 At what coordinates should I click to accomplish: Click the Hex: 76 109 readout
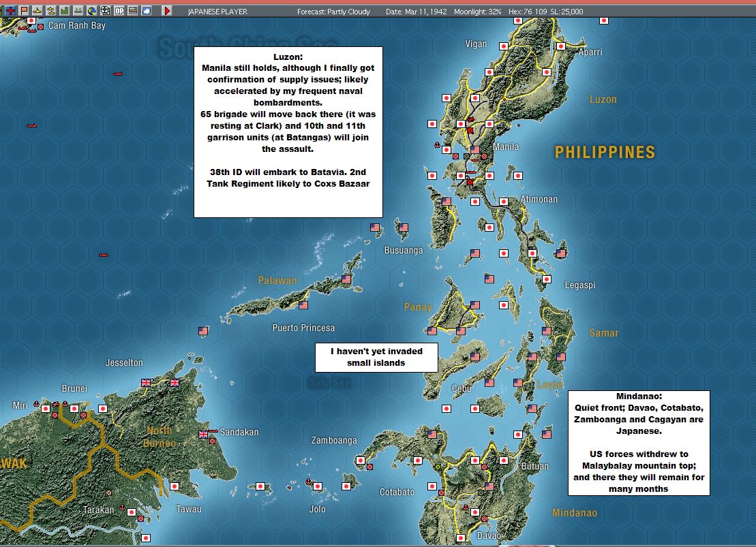[528, 12]
